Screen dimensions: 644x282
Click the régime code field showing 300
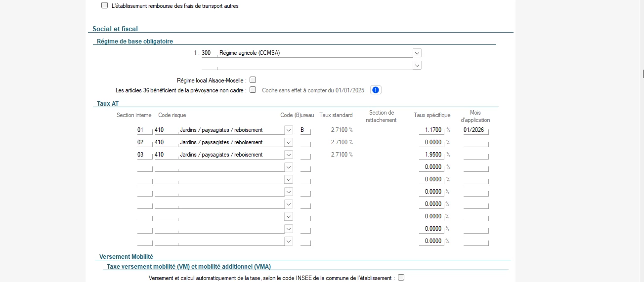tap(209, 53)
